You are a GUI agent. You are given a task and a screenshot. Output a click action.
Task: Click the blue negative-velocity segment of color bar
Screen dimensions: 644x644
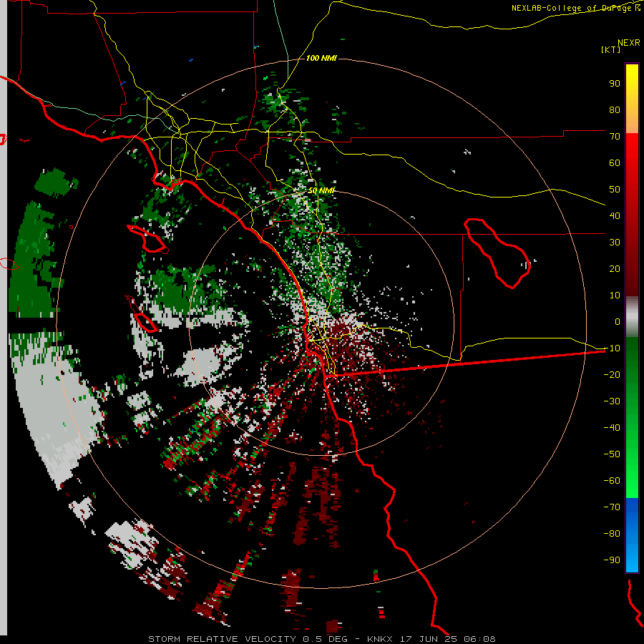pyautogui.click(x=632, y=535)
